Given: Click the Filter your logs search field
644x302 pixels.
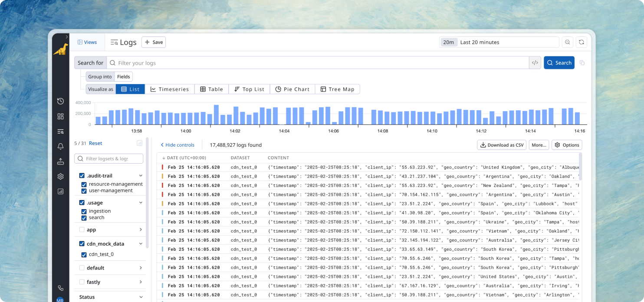Looking at the screenshot, I should click(x=317, y=63).
